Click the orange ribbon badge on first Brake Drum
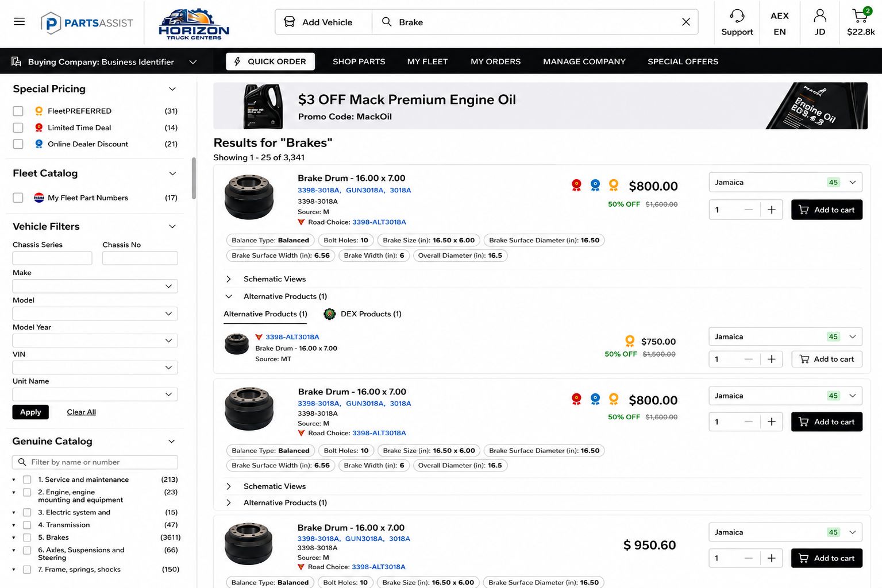882x588 pixels. click(x=614, y=185)
